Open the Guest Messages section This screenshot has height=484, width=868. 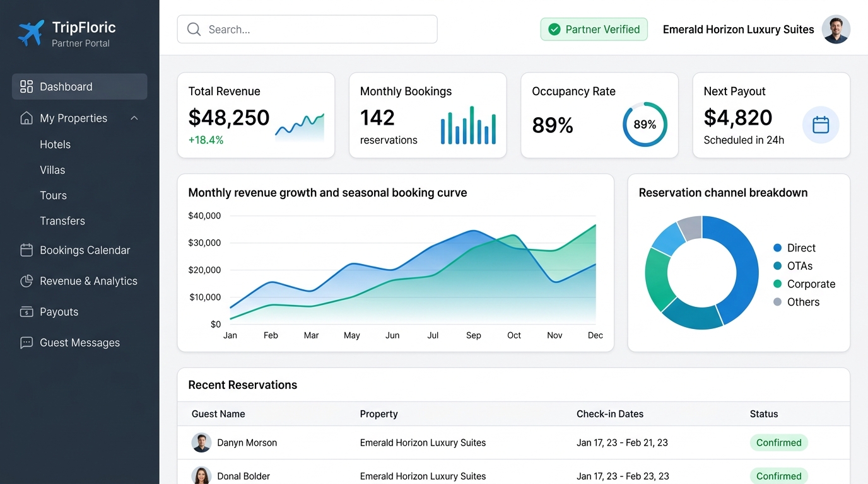click(79, 343)
